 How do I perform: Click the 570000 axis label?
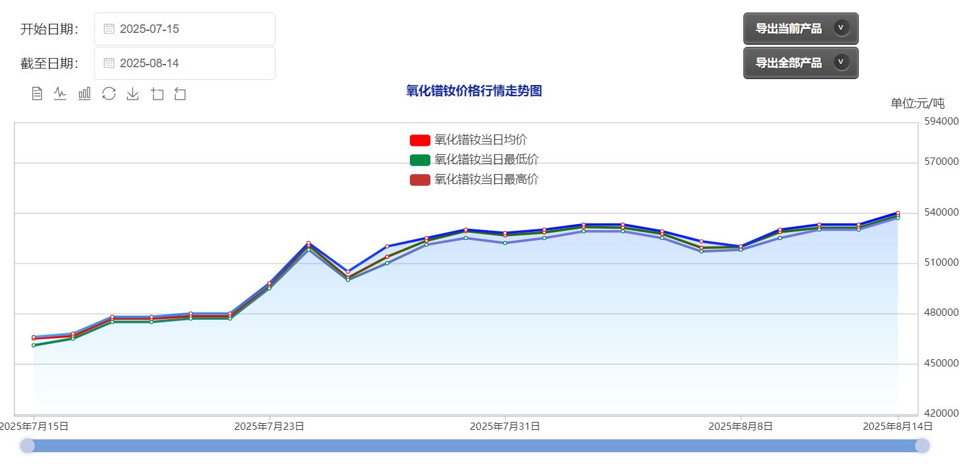pyautogui.click(x=942, y=162)
